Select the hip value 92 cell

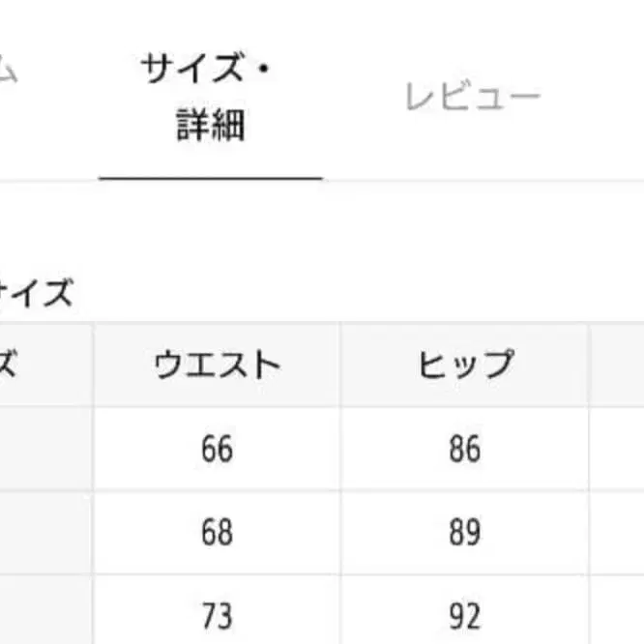465,615
